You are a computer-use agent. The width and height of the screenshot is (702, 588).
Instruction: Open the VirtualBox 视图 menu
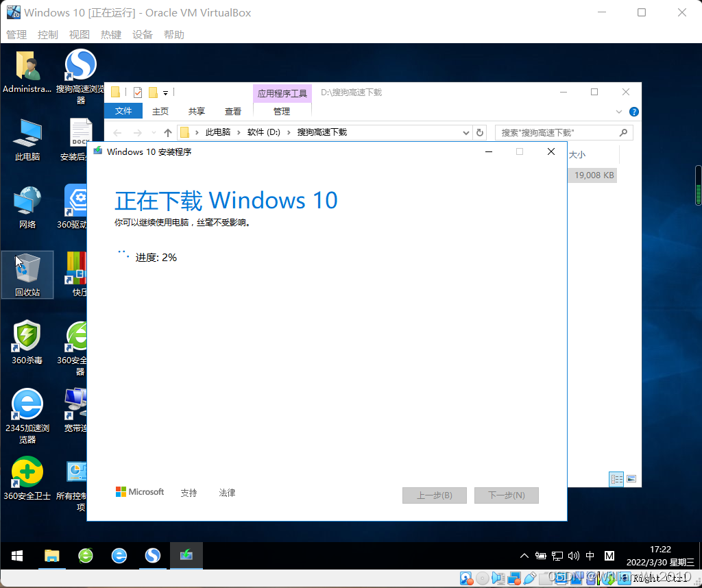pyautogui.click(x=80, y=34)
